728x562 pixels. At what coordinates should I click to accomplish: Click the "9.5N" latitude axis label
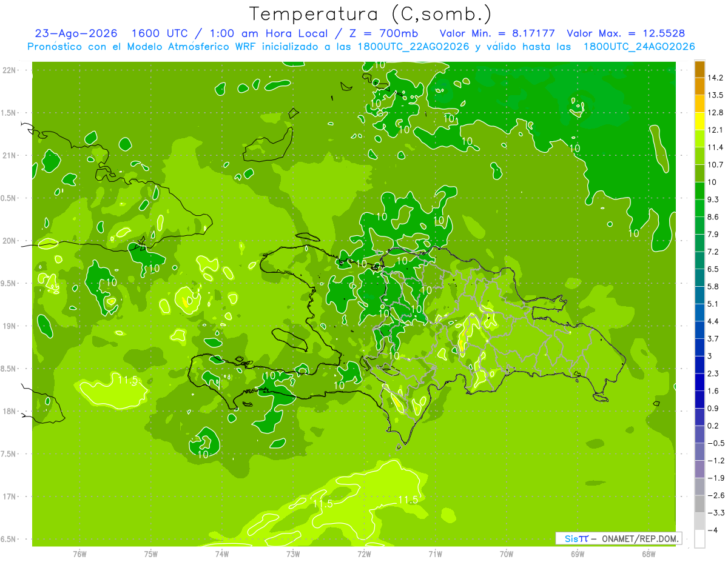click(8, 284)
